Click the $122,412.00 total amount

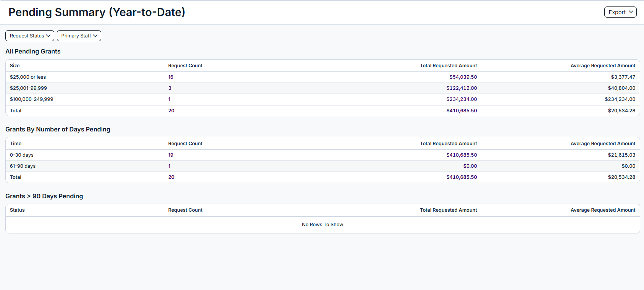(x=462, y=88)
